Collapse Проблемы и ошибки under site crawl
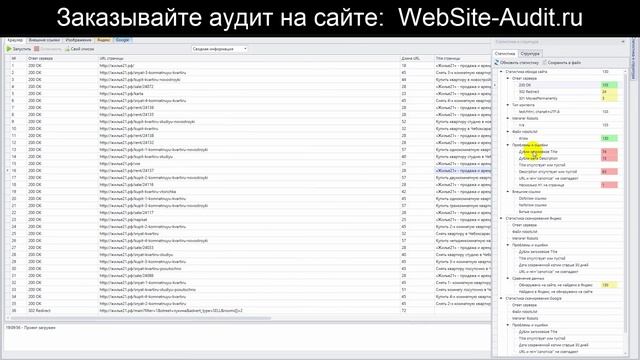Viewport: 640px width, 360px height. [x=508, y=145]
